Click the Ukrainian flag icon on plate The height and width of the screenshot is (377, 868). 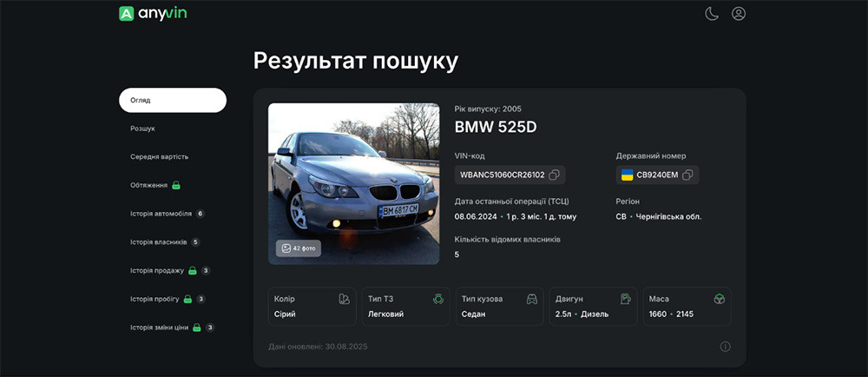(x=628, y=175)
